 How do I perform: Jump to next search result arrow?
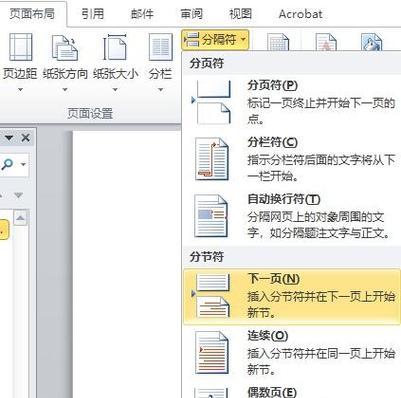pyautogui.click(x=18, y=195)
